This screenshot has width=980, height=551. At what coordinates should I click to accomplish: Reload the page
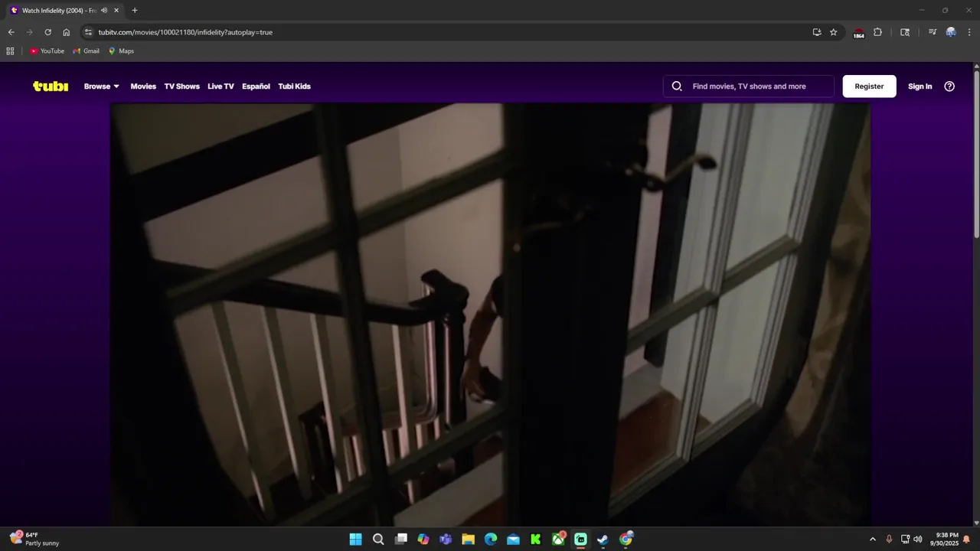tap(47, 32)
